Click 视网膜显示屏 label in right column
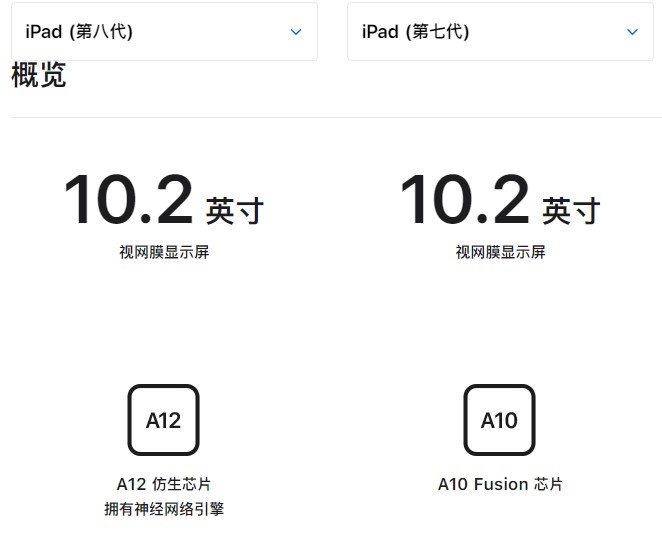 point(500,252)
